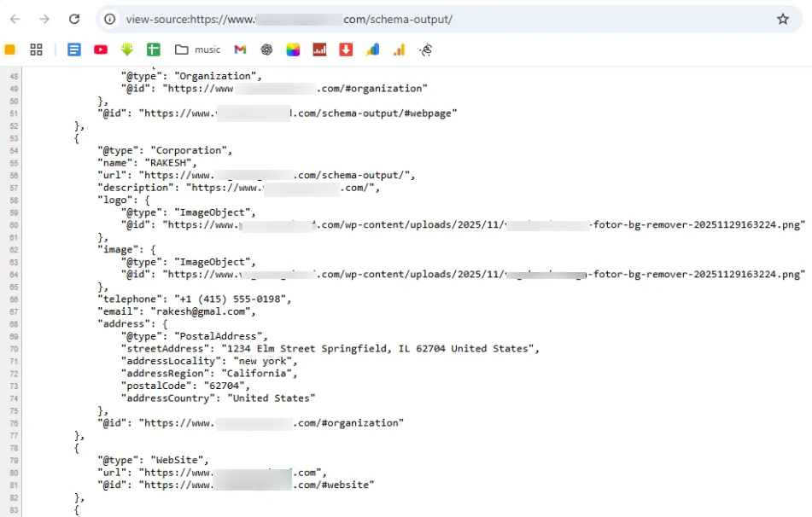Viewport: 812px width, 517px height.
Task: Open the ChatGPT bookmark
Action: 266,49
